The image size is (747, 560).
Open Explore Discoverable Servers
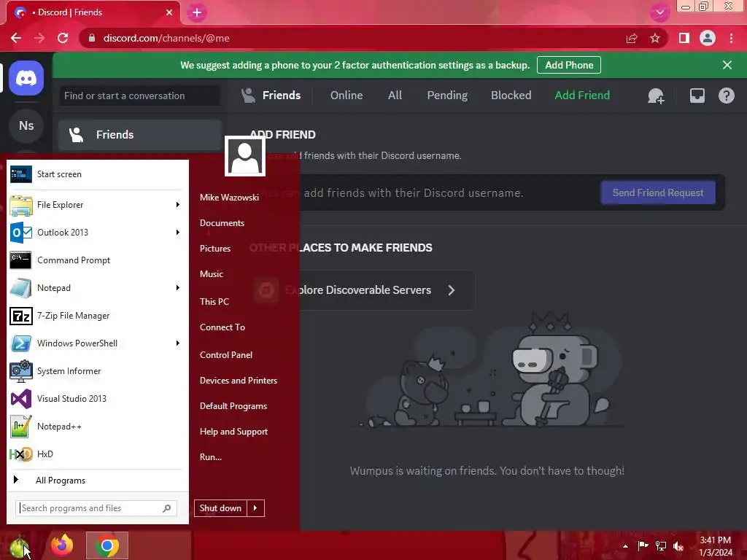point(362,290)
